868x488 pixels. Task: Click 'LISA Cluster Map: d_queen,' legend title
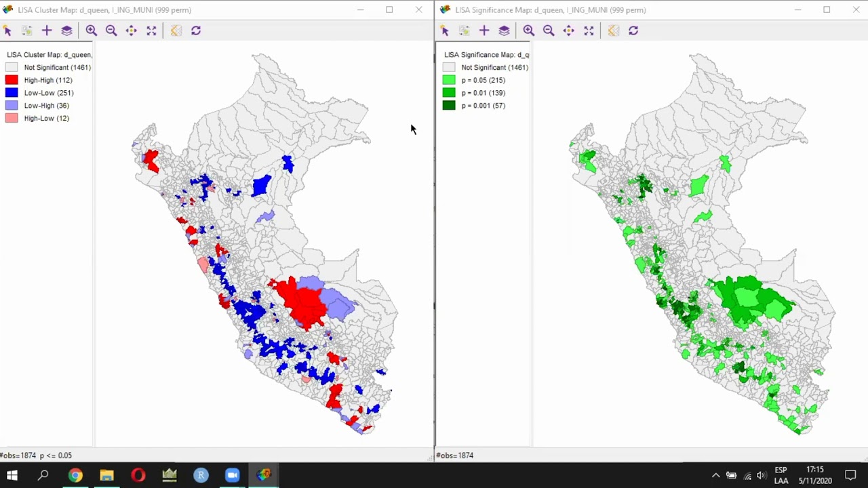point(49,54)
